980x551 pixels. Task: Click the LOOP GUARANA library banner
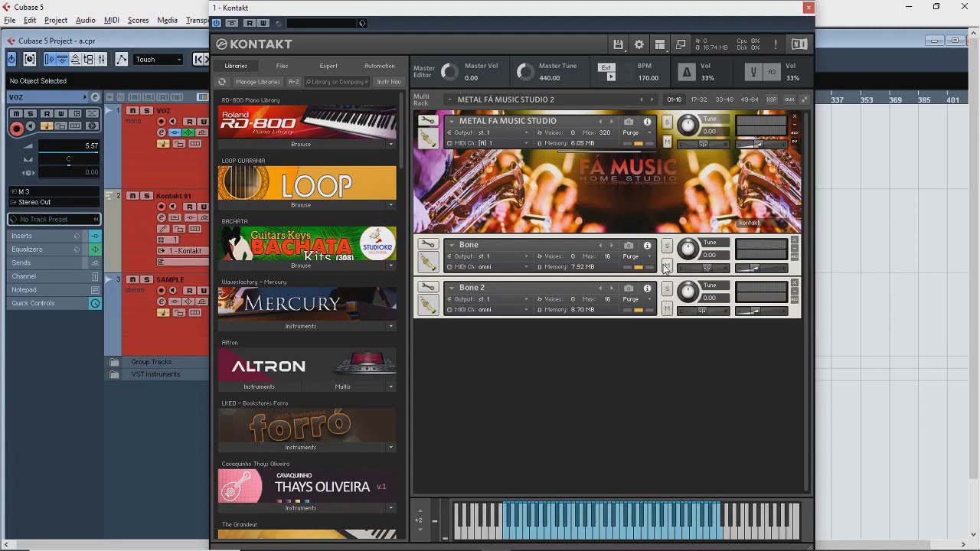(x=307, y=184)
